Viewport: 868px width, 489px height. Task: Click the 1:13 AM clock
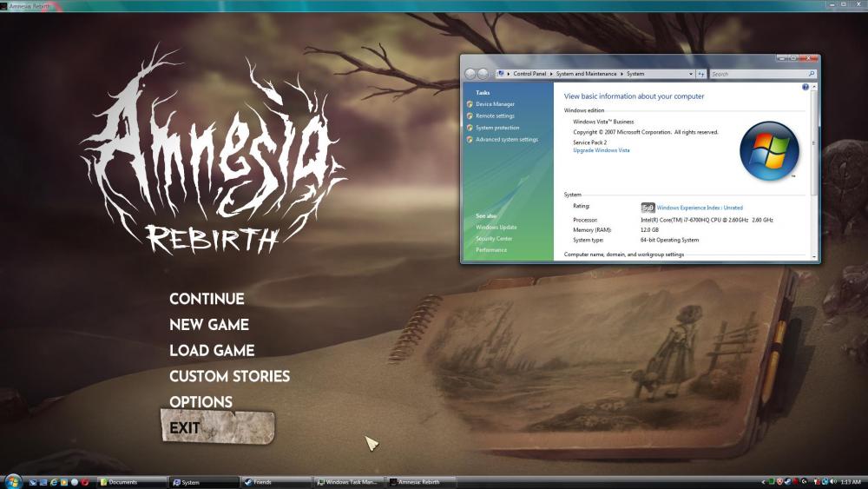click(x=851, y=482)
